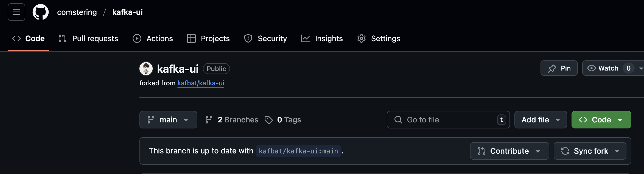Switch to the Actions tab
644x174 pixels.
coord(153,38)
